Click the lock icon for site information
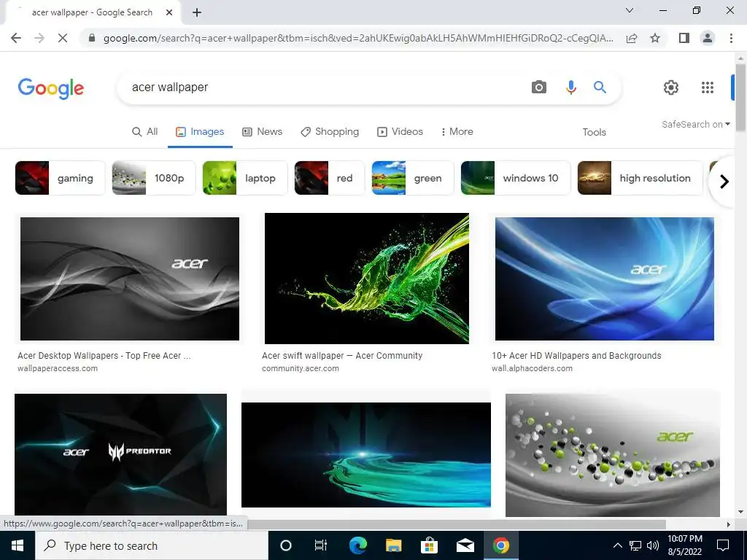 pyautogui.click(x=93, y=38)
